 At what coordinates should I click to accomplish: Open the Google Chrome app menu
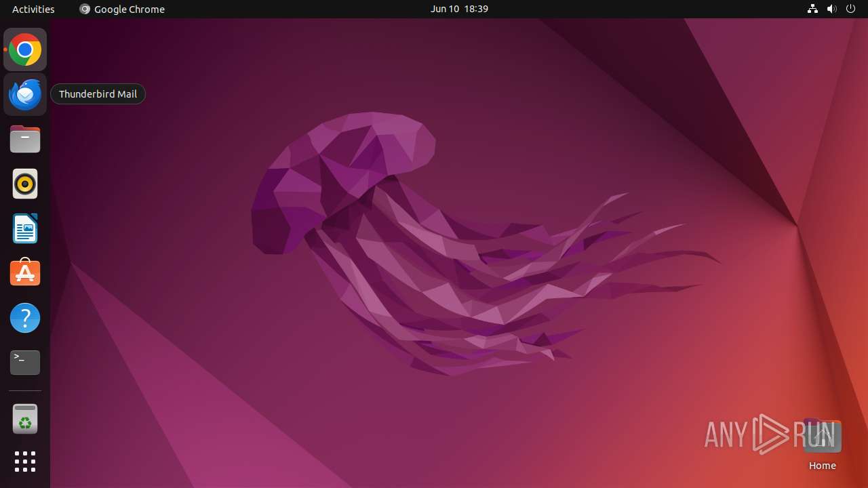[x=122, y=9]
